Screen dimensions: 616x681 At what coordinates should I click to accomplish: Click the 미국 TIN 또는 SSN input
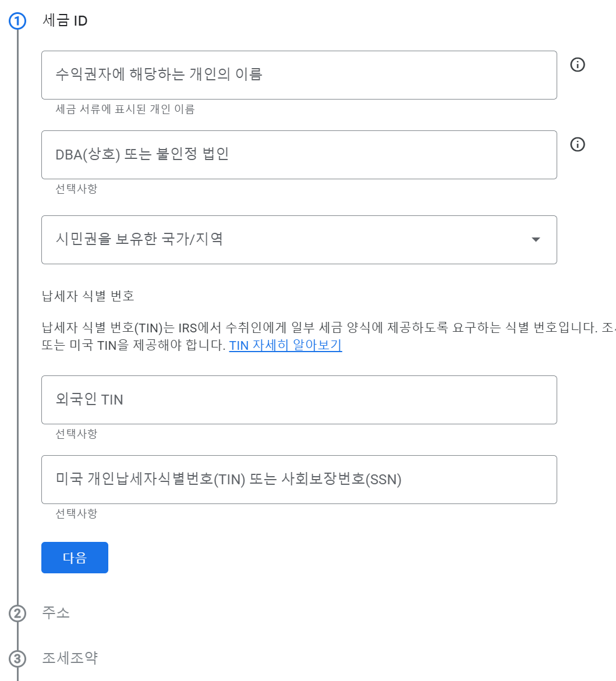click(x=299, y=480)
